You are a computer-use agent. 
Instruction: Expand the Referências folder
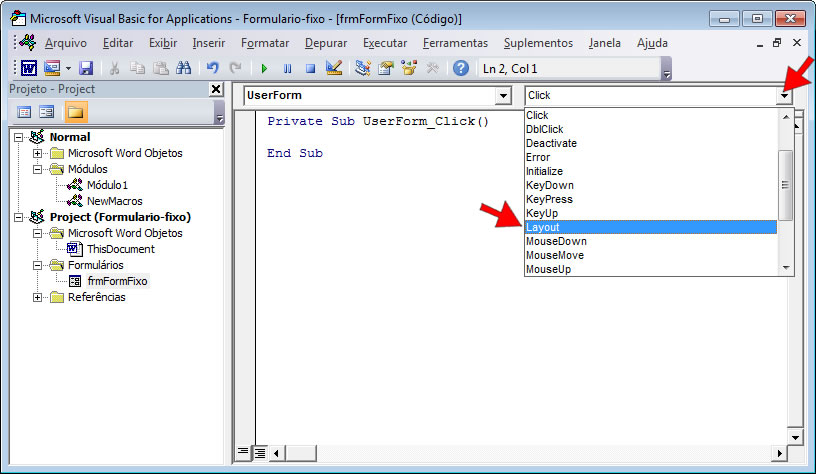tap(37, 298)
